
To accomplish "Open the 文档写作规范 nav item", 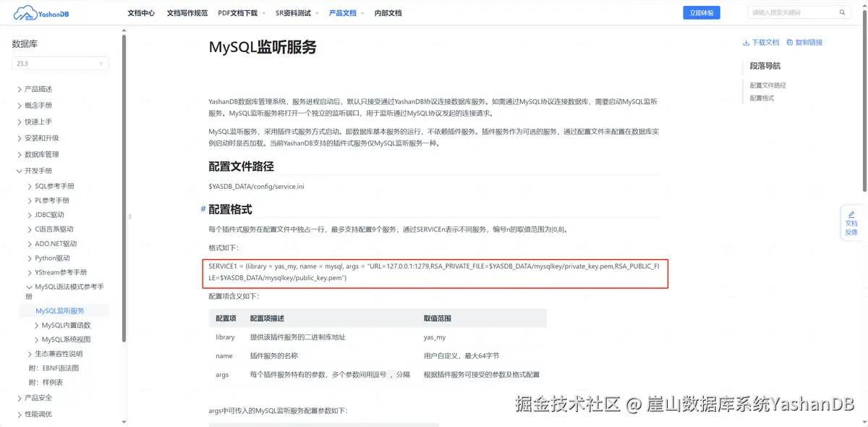I will tap(187, 13).
